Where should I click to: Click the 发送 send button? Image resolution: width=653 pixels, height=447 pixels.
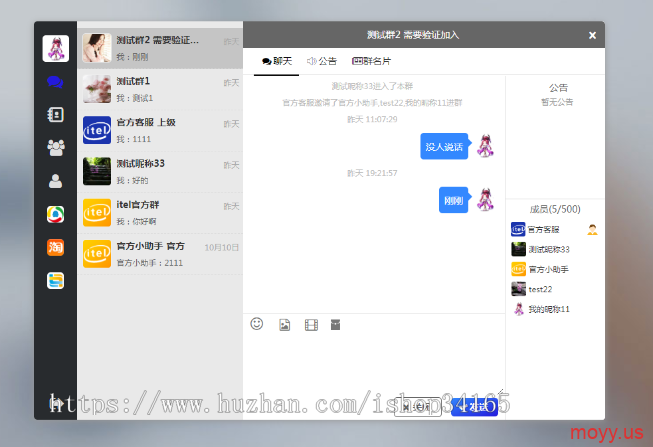coord(474,406)
